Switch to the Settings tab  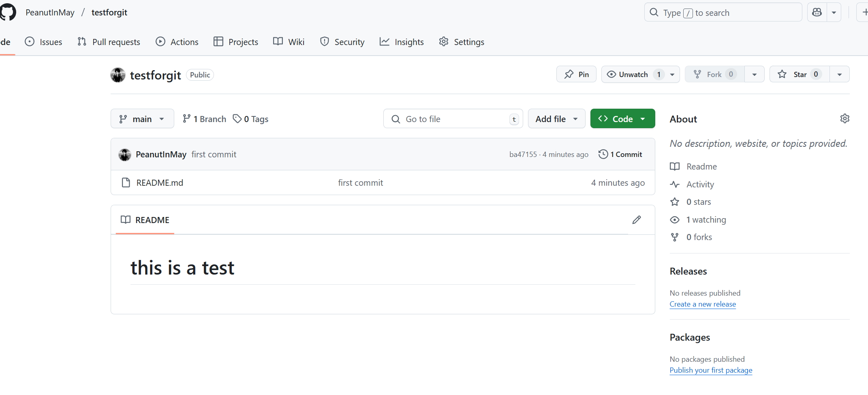click(x=462, y=42)
